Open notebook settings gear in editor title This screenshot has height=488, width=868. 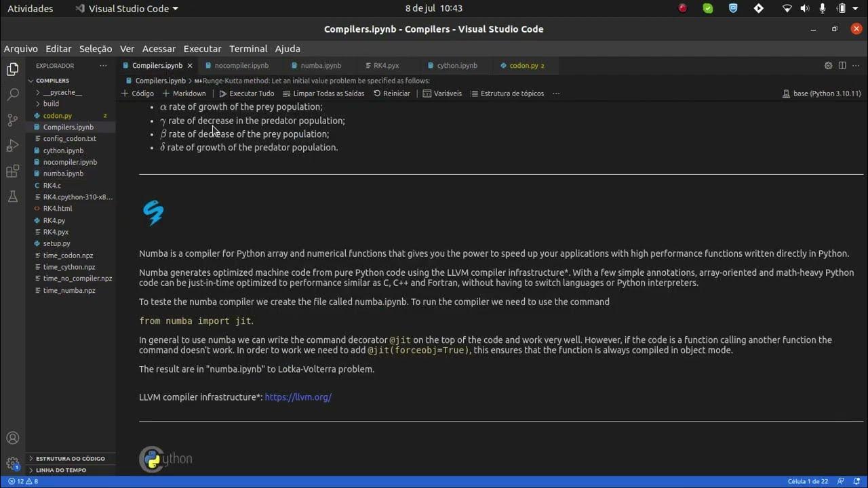[828, 66]
